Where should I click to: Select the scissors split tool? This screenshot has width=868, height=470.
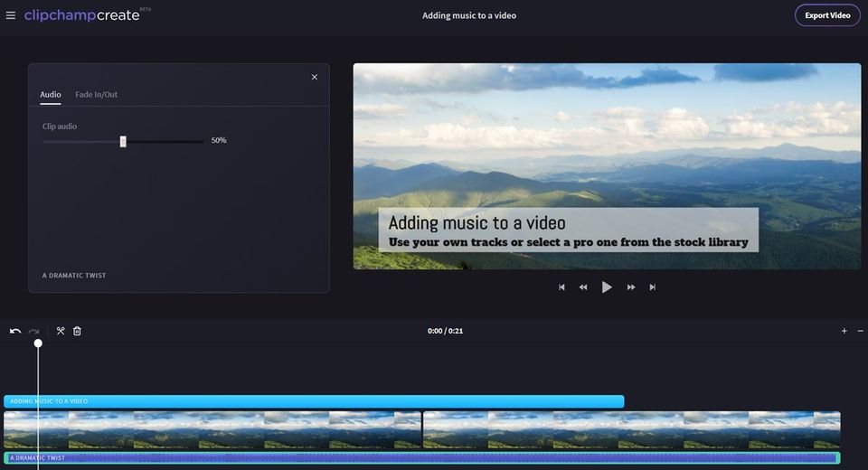pos(61,331)
